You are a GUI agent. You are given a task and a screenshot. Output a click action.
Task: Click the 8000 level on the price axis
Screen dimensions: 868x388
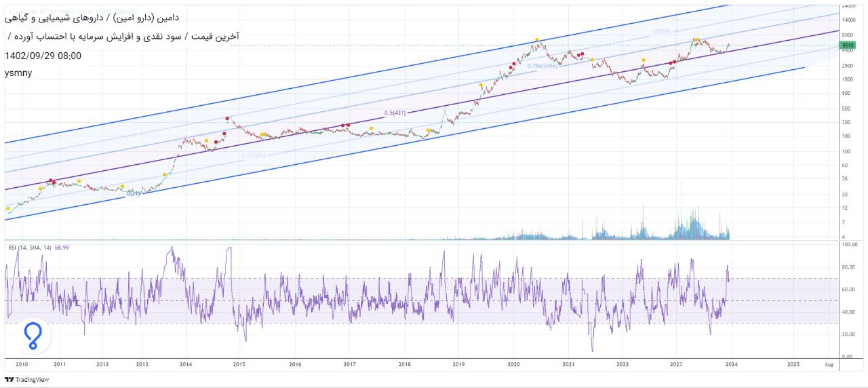click(847, 34)
